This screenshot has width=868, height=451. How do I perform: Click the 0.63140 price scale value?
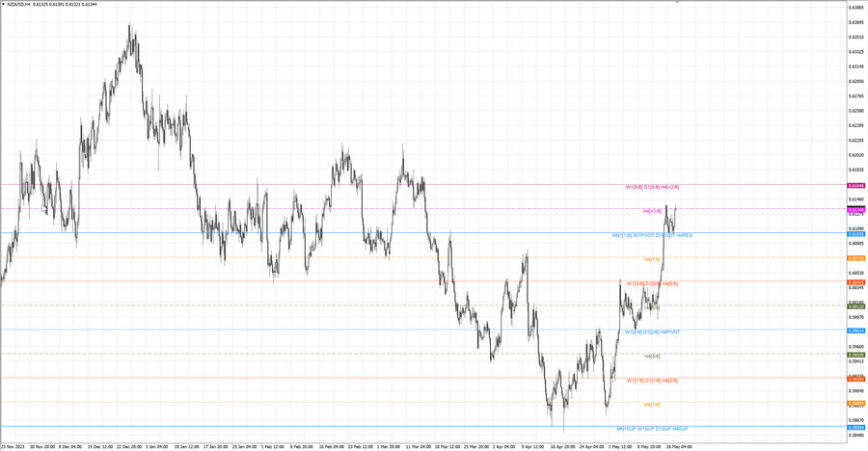click(x=856, y=66)
